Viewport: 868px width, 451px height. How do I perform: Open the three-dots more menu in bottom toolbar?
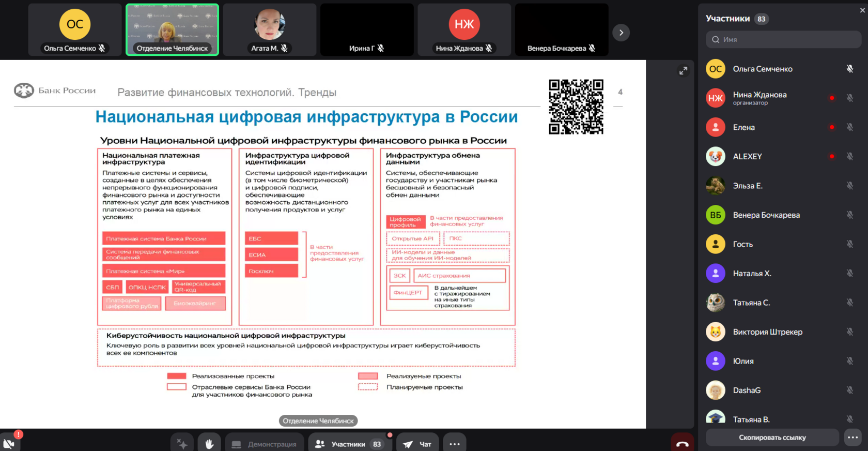point(455,444)
